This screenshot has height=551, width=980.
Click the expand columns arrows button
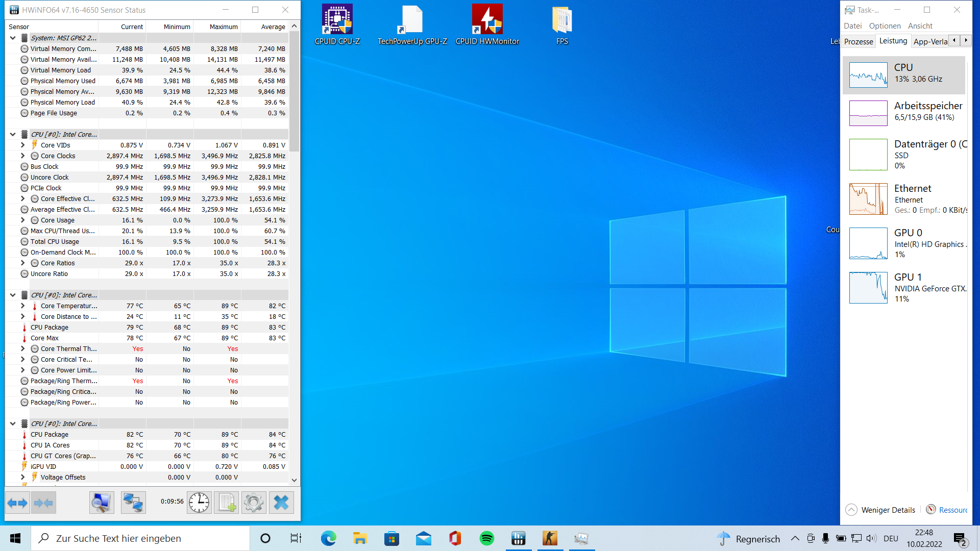(17, 503)
